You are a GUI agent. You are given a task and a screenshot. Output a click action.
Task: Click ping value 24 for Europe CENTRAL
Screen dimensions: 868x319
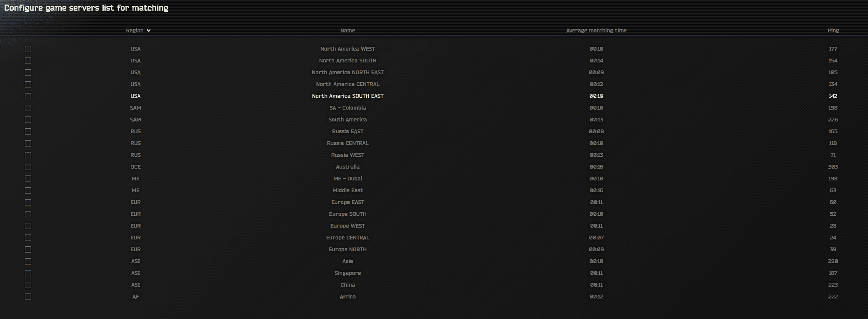(833, 238)
